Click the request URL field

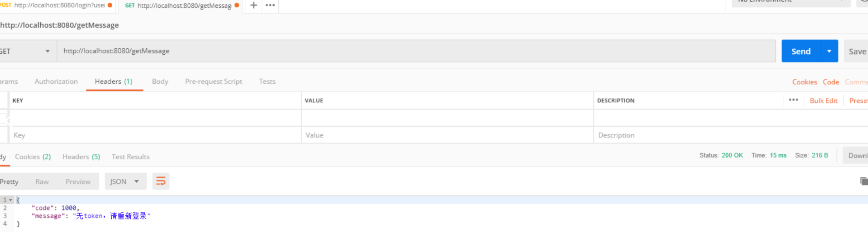coord(416,51)
